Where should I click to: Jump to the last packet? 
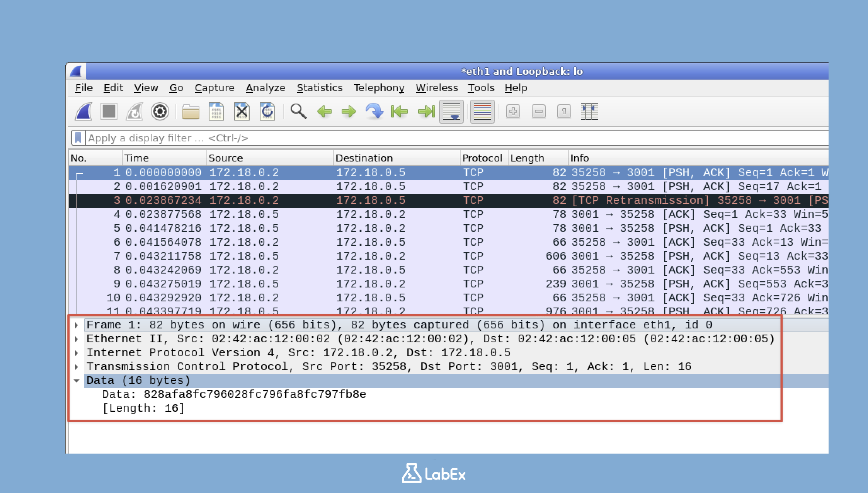[425, 111]
